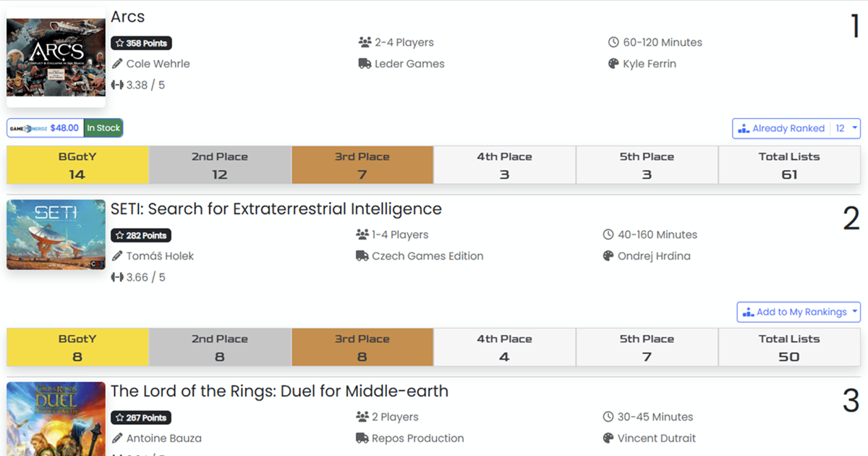
Task: Open the SETI: Search for Extraterrestrial Intelligence title
Action: [x=276, y=208]
